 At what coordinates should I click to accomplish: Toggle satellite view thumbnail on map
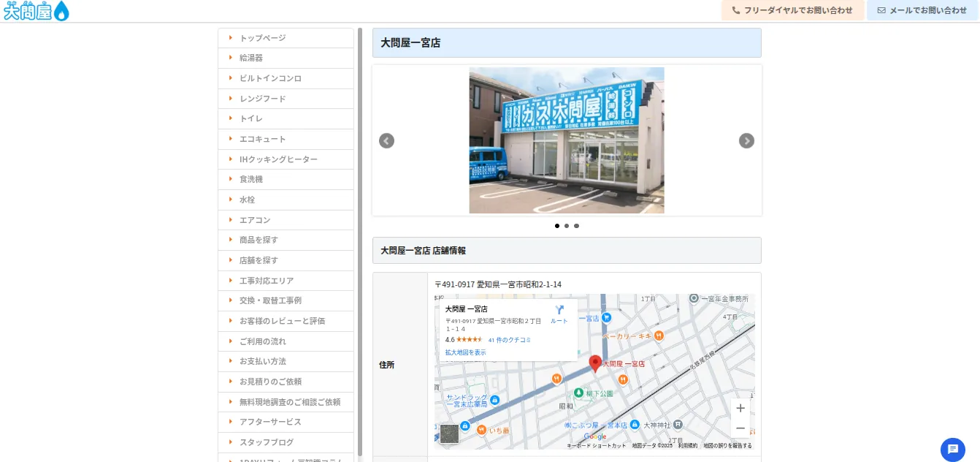(449, 433)
